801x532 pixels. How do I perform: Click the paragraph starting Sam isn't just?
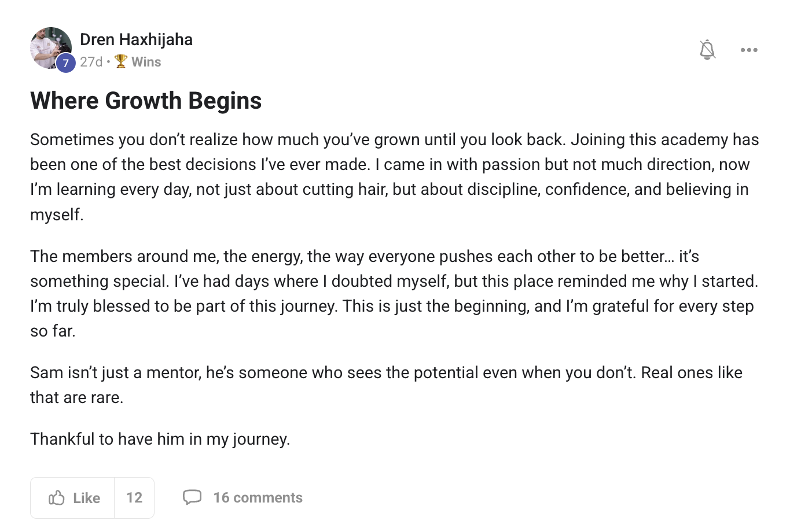tap(387, 385)
